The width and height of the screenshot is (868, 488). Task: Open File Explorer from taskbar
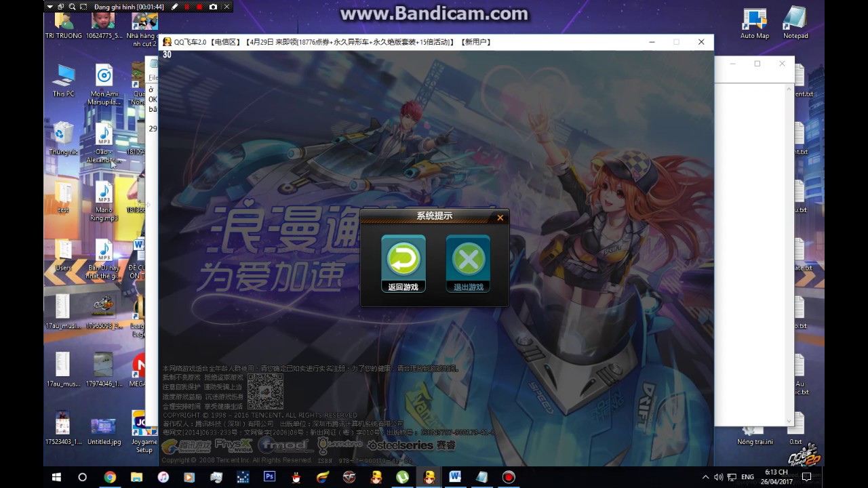coord(136,477)
